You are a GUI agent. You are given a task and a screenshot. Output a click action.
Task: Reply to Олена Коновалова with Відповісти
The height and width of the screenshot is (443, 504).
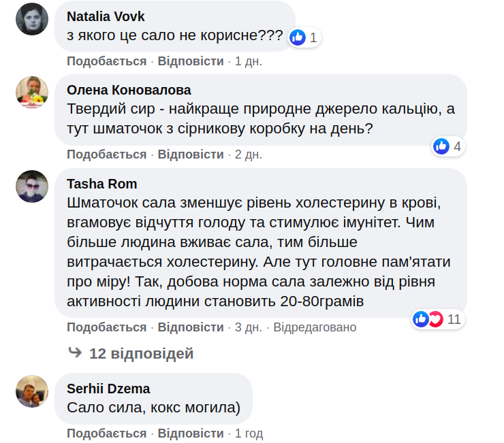tap(191, 154)
